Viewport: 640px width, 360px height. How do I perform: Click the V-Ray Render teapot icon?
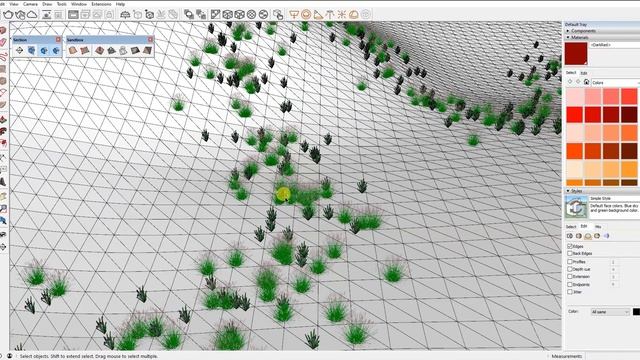pos(8,15)
